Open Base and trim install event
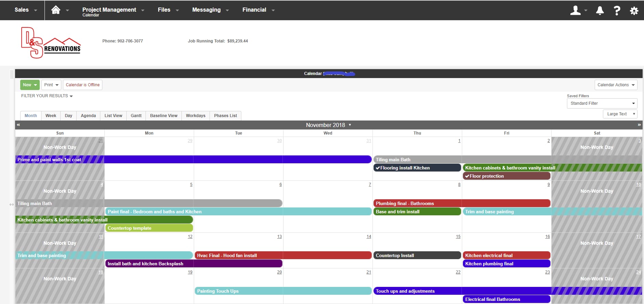The width and height of the screenshot is (644, 304). (417, 212)
